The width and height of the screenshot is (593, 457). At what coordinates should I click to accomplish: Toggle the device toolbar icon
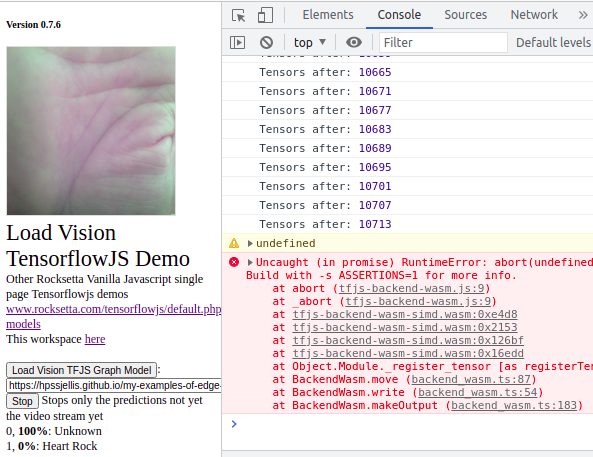tap(265, 16)
